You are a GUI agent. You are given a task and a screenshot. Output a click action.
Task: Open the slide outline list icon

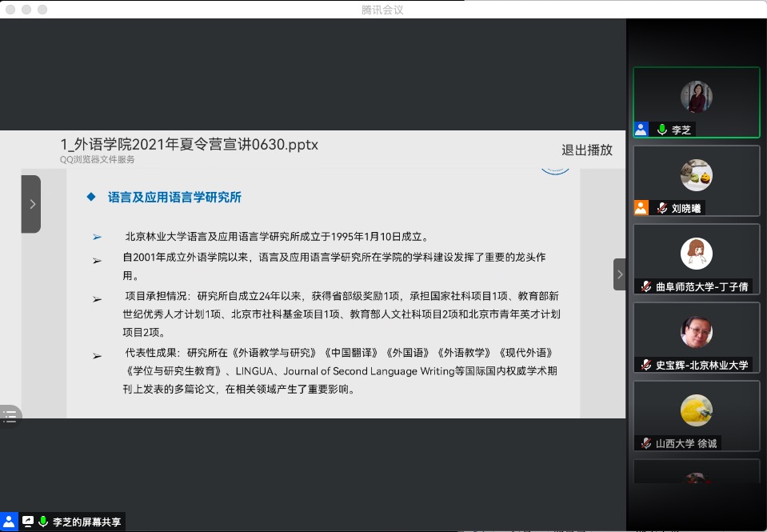[x=10, y=414]
